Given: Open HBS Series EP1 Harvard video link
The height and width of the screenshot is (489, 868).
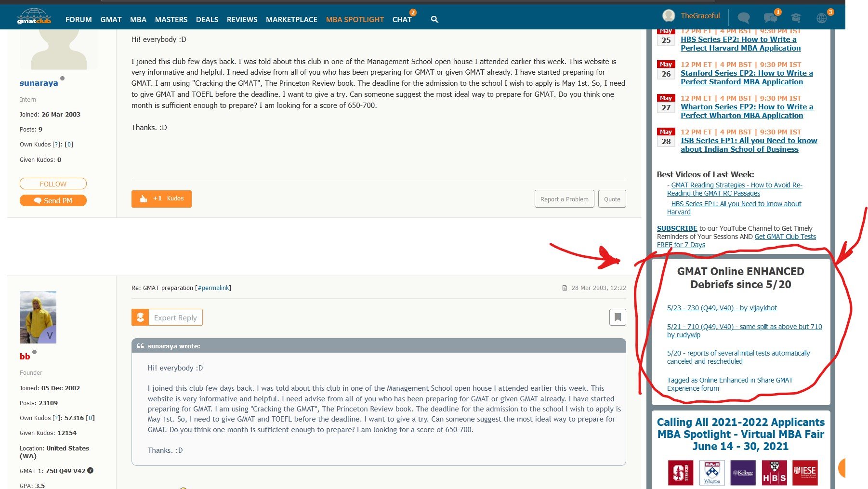Looking at the screenshot, I should [734, 208].
